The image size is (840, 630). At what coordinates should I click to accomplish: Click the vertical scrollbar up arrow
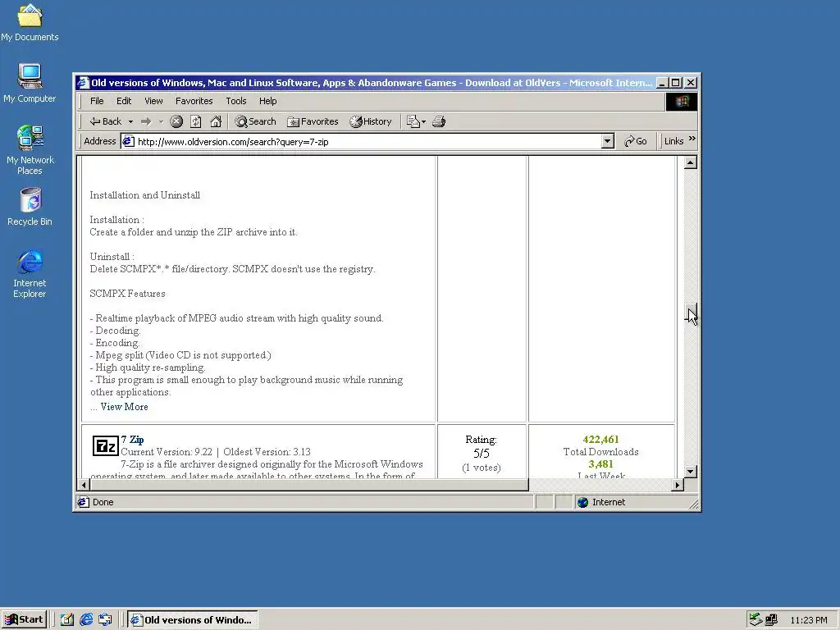(691, 162)
